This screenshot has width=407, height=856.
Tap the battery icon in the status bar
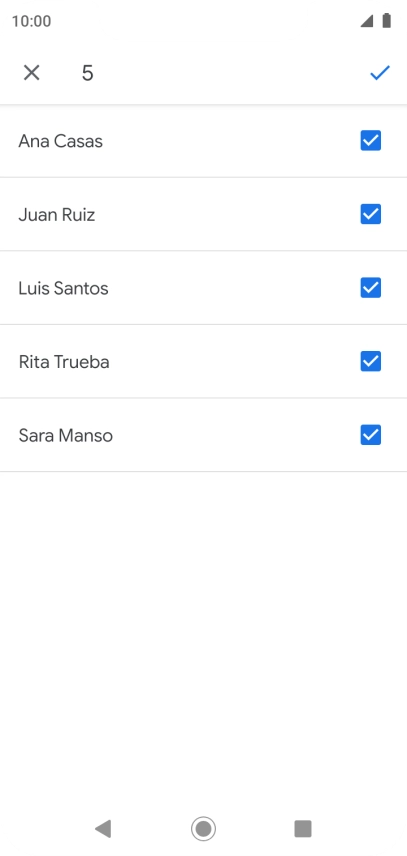(387, 21)
